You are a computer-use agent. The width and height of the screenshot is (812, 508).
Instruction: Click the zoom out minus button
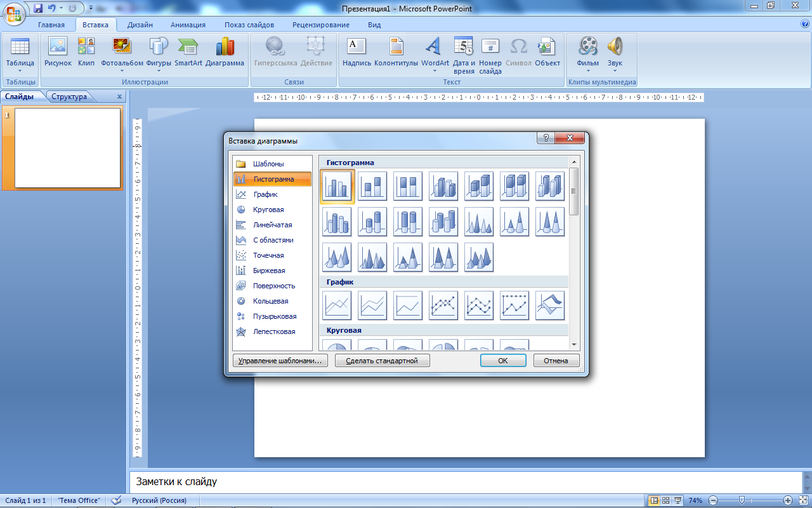click(713, 500)
